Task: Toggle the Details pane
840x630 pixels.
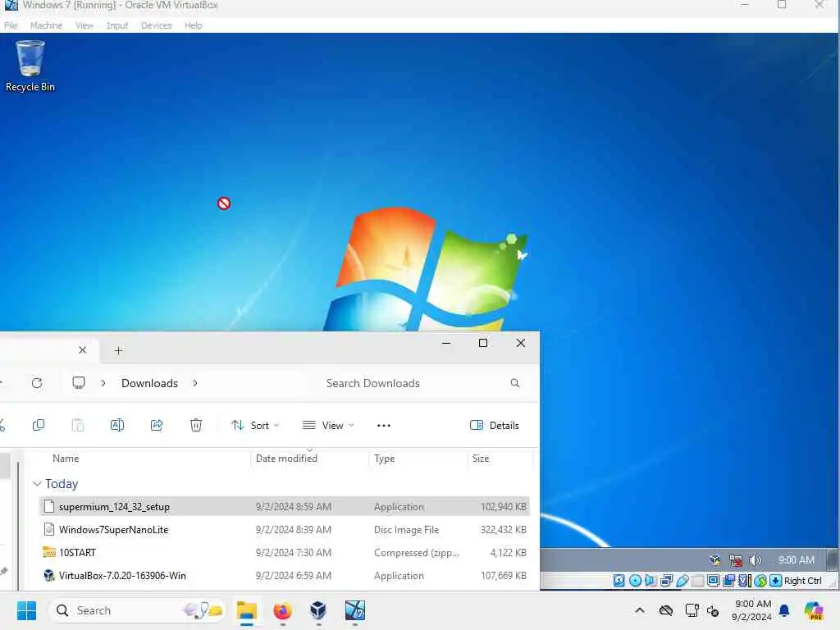Action: click(x=495, y=426)
